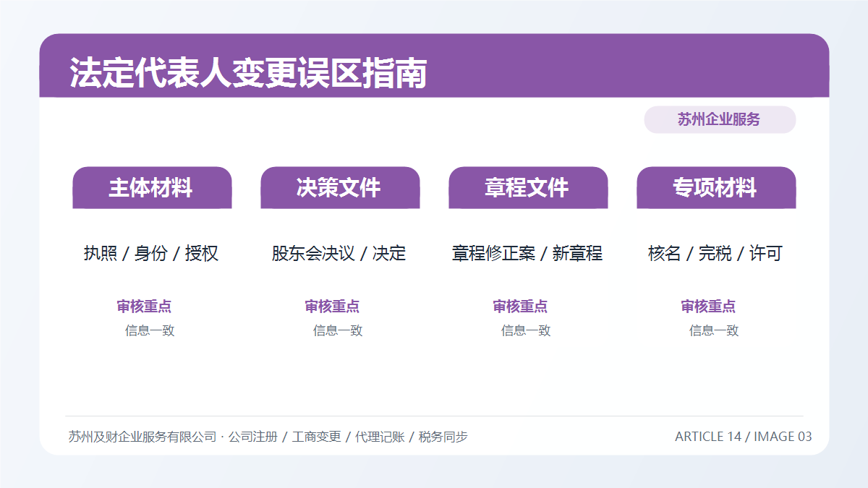
Task: Select the 主体材料 header card
Action: (152, 188)
